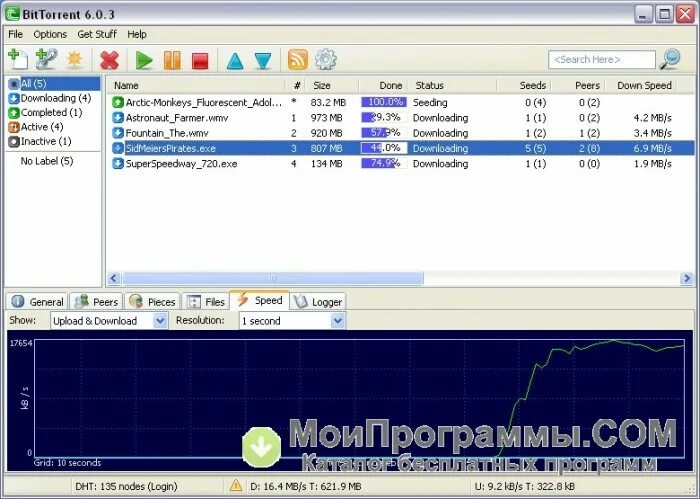This screenshot has width=700, height=499.
Task: Click Move Up Queue triangle icon
Action: coord(235,61)
